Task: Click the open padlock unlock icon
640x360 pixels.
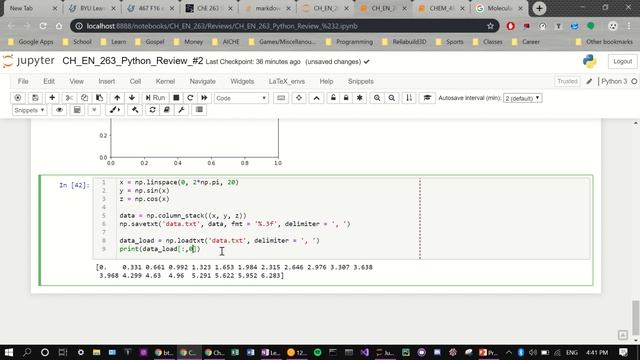Action: 333,98
